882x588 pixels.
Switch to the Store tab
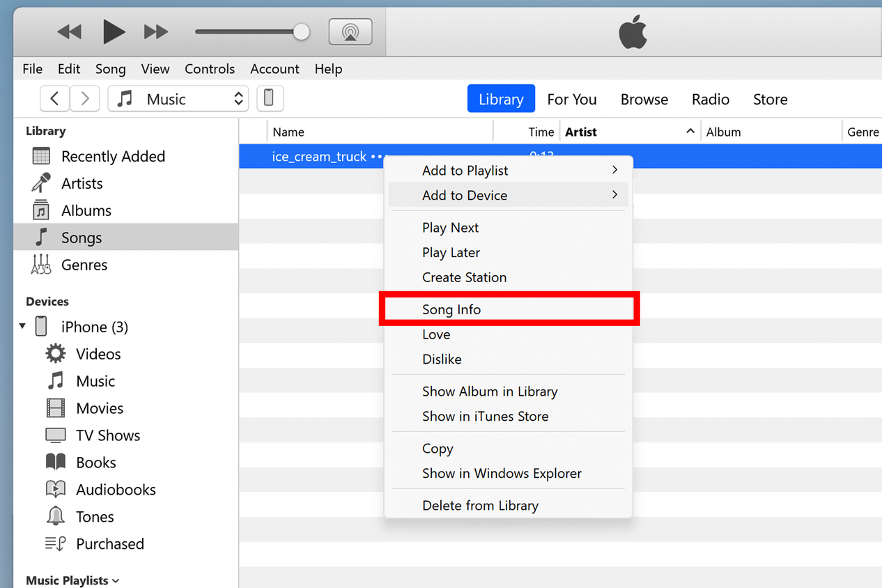(x=771, y=99)
